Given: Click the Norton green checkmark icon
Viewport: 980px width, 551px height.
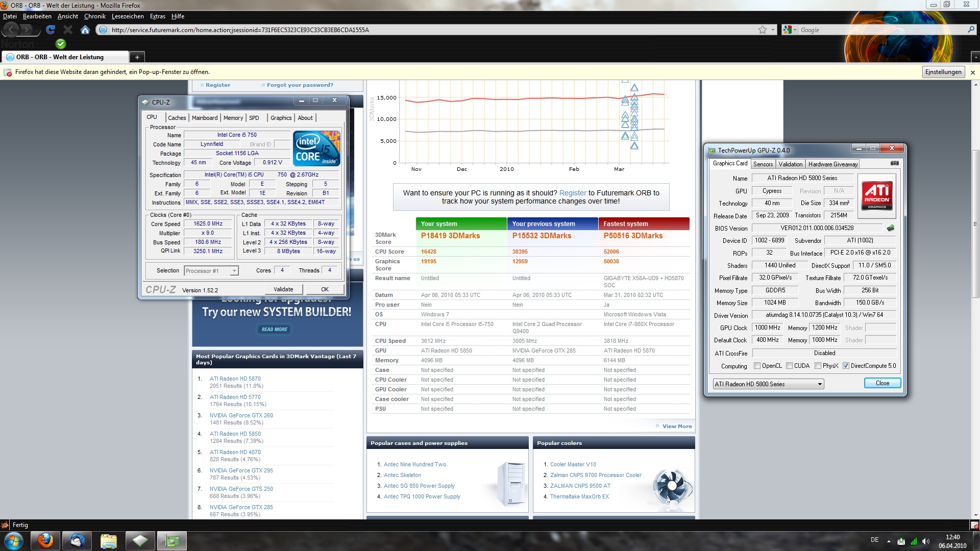Looking at the screenshot, I should (61, 44).
